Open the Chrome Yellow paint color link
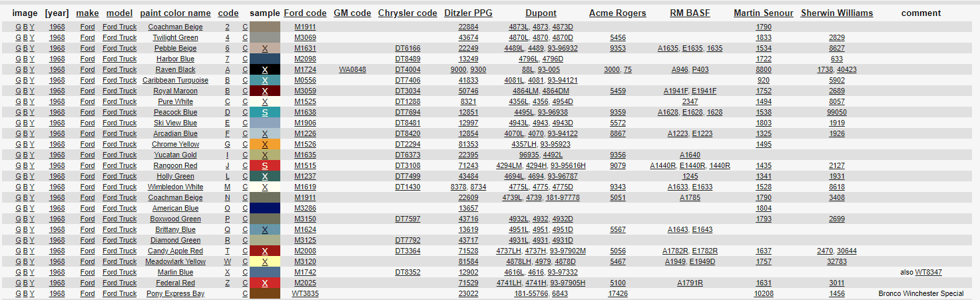Viewport: 980px width, 300px height. (175, 145)
